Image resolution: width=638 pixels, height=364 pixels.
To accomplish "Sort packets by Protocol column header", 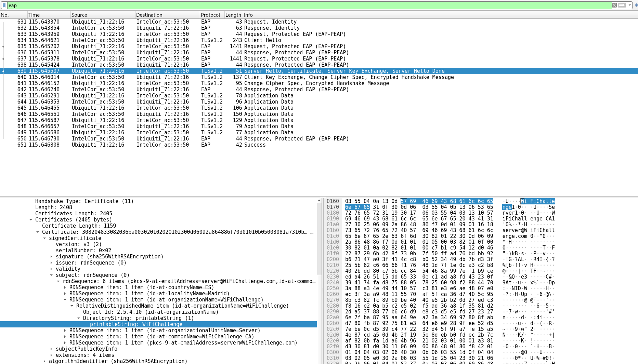I will click(x=210, y=15).
